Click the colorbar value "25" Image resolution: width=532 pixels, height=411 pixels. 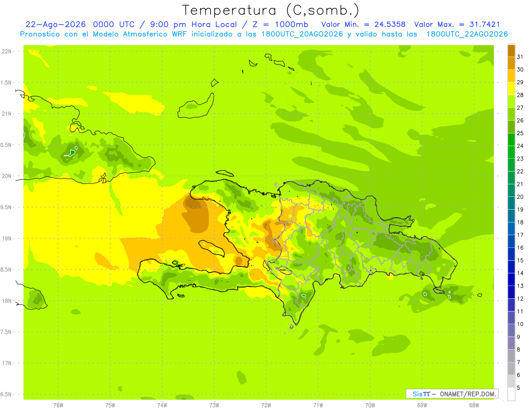point(520,133)
